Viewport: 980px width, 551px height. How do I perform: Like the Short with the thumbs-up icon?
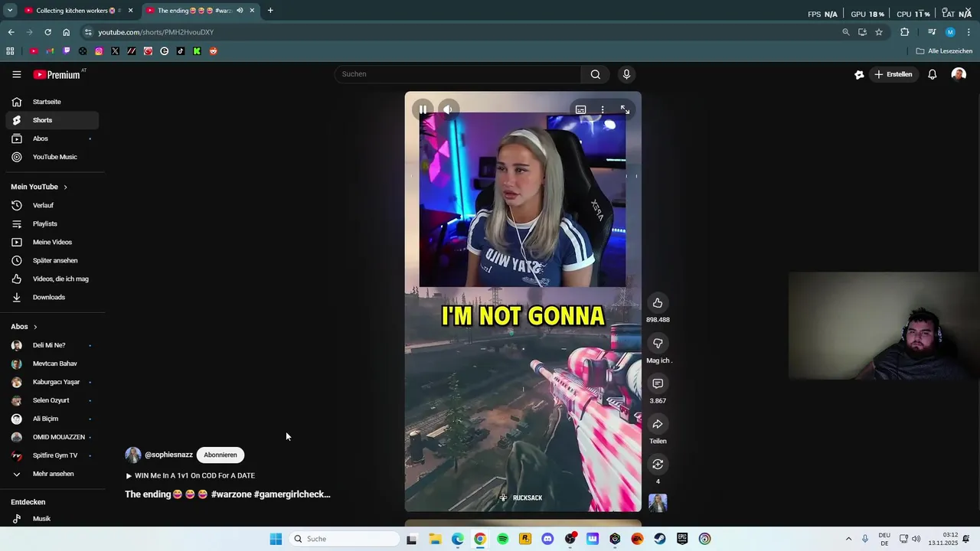[x=658, y=303]
